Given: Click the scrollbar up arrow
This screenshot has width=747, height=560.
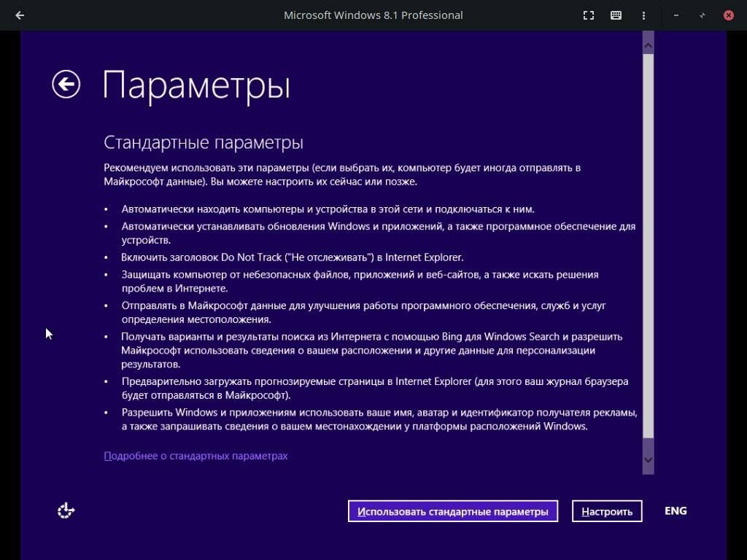Looking at the screenshot, I should [x=648, y=46].
